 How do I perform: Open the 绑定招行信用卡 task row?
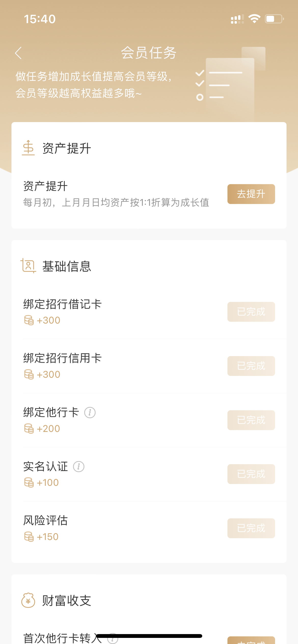149,366
